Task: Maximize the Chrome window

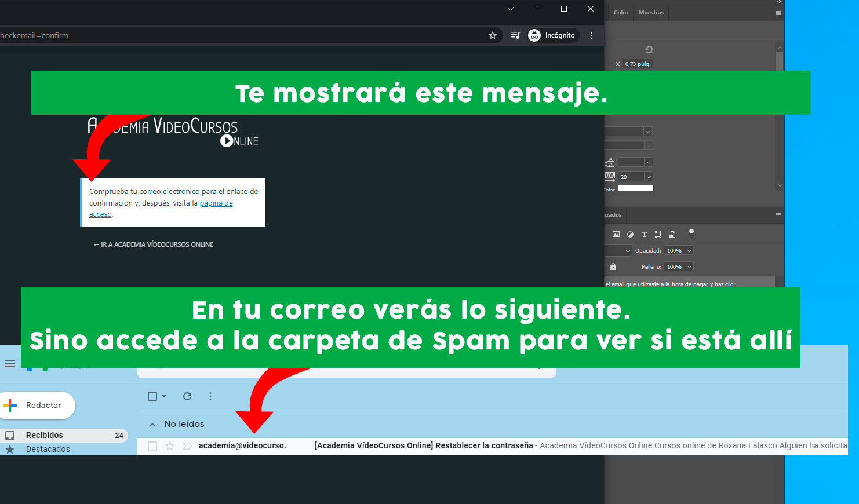Action: [564, 9]
